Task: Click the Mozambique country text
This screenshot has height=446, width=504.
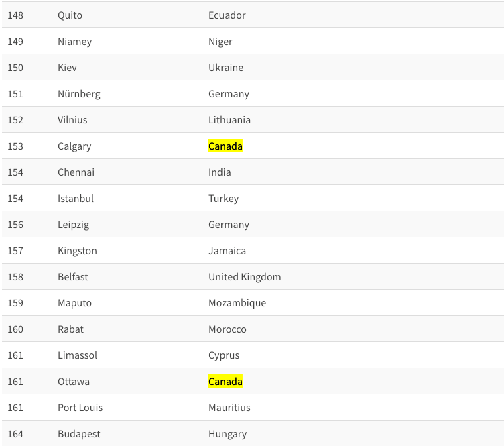Action: (x=237, y=303)
